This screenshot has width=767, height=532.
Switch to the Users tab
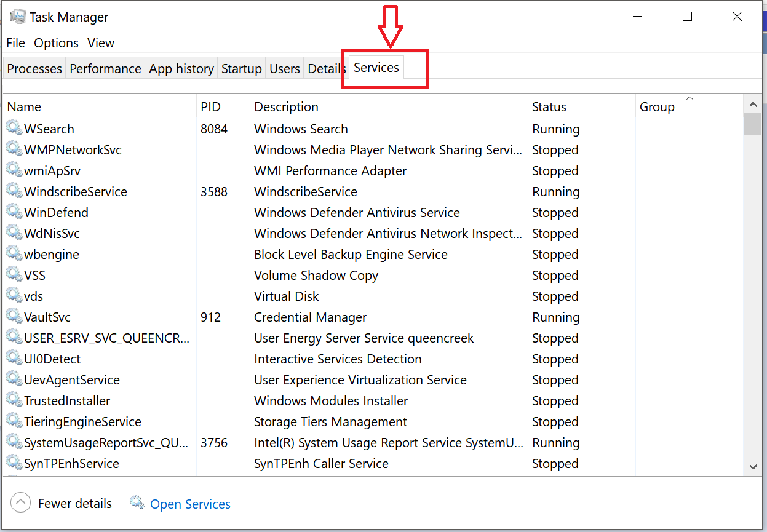(x=285, y=68)
